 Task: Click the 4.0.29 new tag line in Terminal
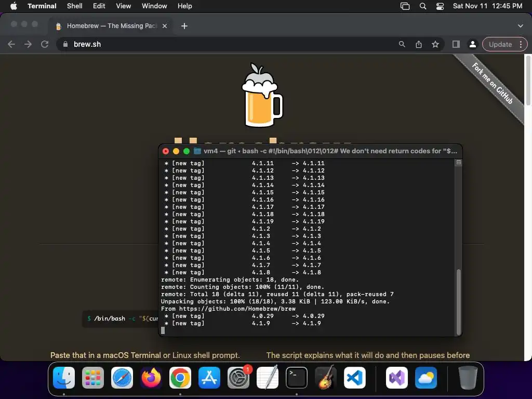244,316
